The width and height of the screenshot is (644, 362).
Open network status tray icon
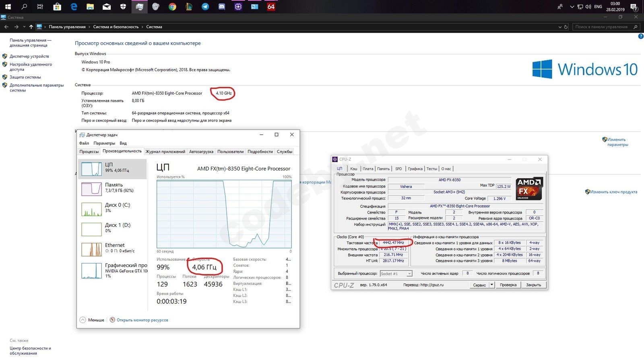(x=580, y=6)
